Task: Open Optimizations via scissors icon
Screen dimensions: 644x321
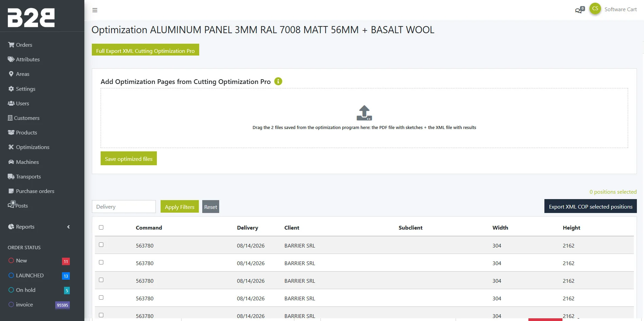Action: pos(11,147)
